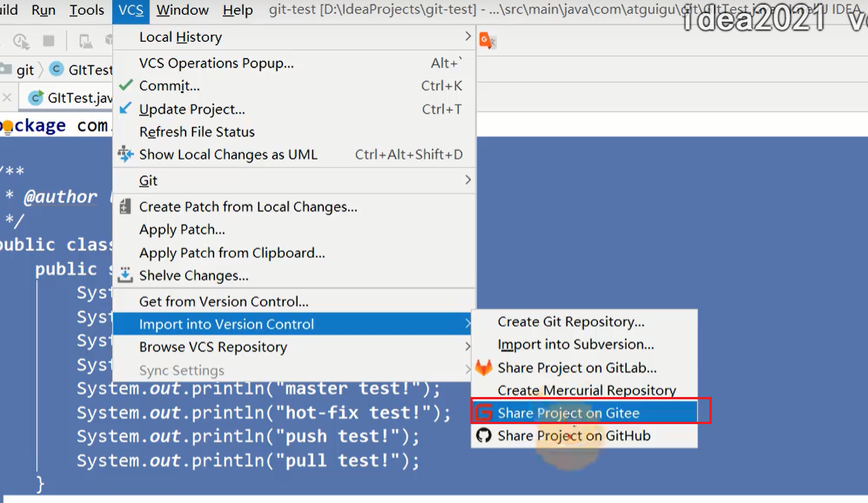Close the editor tab with the X icon

point(7,98)
